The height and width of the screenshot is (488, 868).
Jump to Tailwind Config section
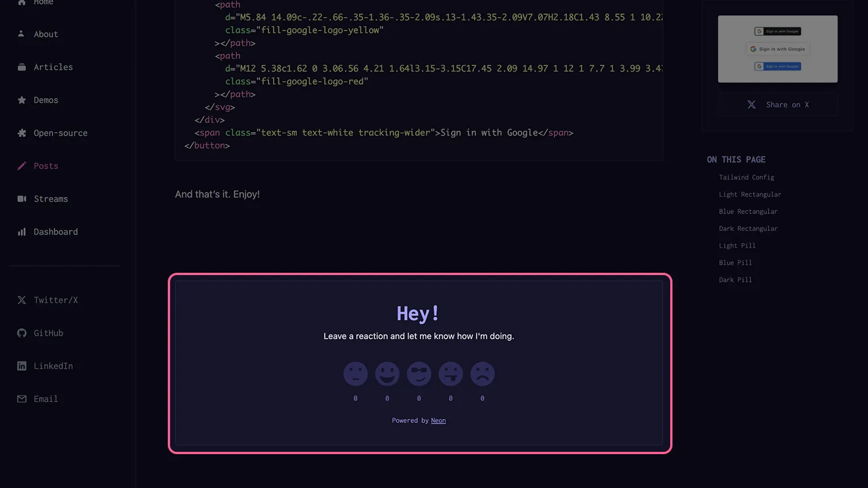(x=746, y=177)
